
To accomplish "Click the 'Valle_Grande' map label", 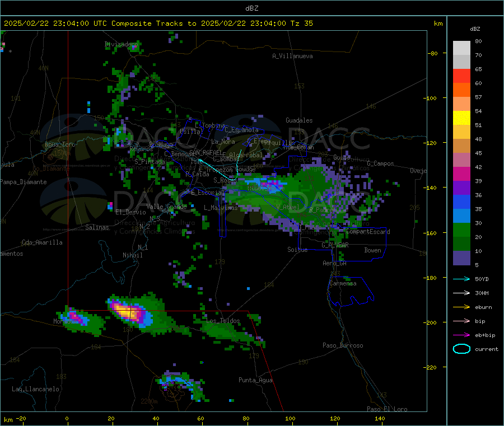I will (x=166, y=207).
